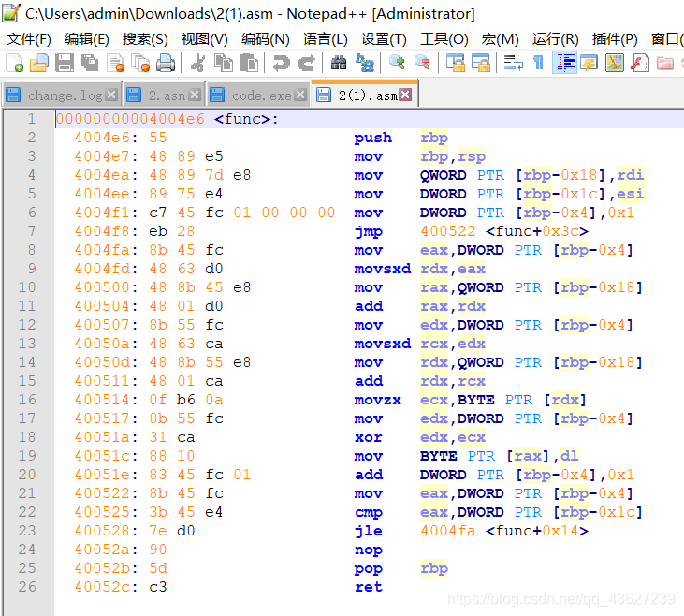Open the 宏(M) menu

pos(500,39)
